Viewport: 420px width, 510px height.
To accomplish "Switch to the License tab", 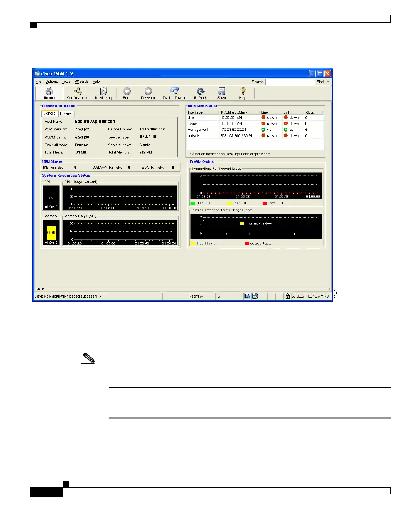I will pyautogui.click(x=66, y=114).
